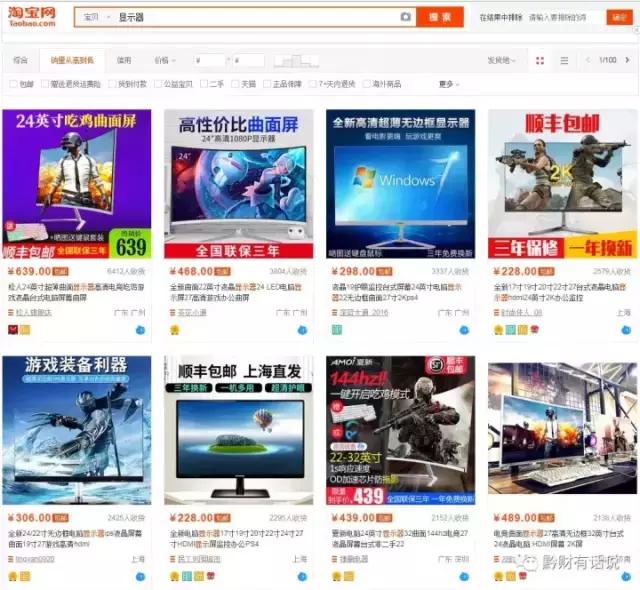Open Wangwang chat icon on ¥306.00 item
The height and width of the screenshot is (590, 640).
pos(140,577)
